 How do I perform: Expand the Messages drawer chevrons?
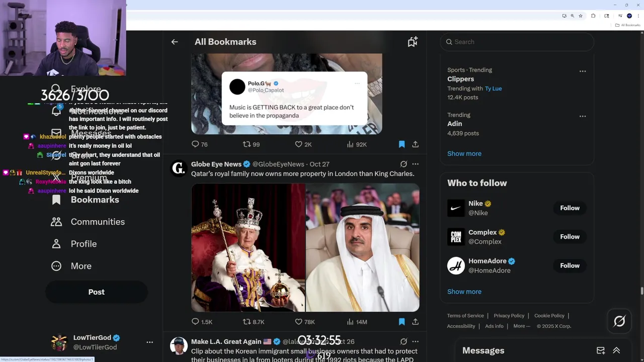[x=616, y=350]
